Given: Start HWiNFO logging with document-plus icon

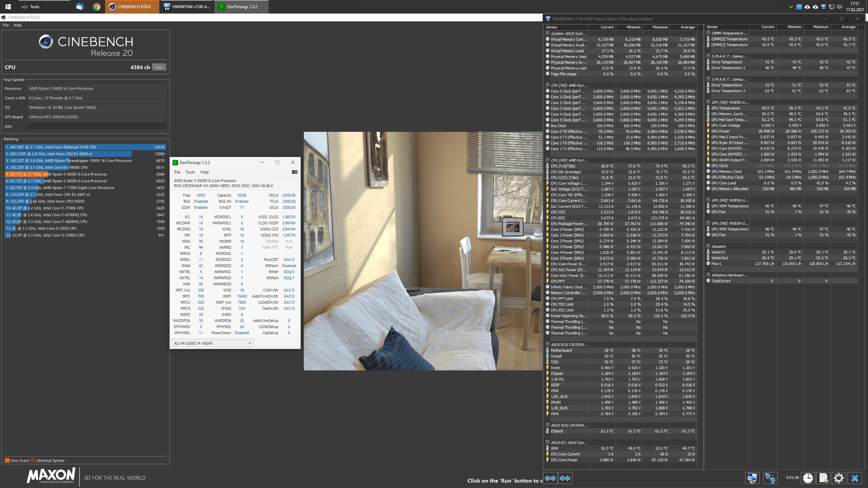Looking at the screenshot, I should pyautogui.click(x=824, y=478).
